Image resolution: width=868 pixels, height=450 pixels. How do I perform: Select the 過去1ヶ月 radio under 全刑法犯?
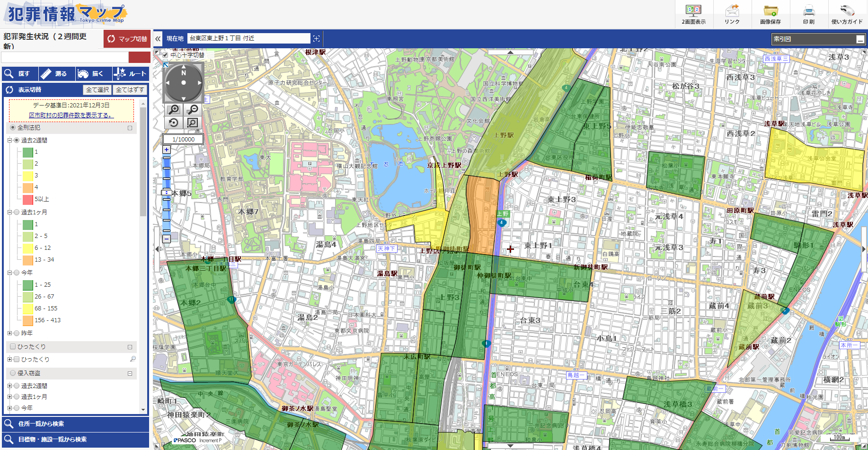coord(17,212)
